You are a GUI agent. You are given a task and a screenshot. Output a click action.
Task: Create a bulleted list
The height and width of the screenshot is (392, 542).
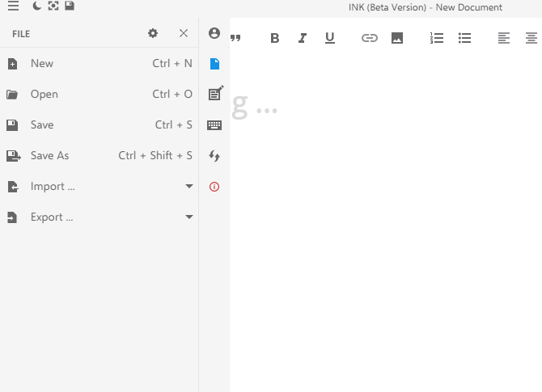click(465, 38)
